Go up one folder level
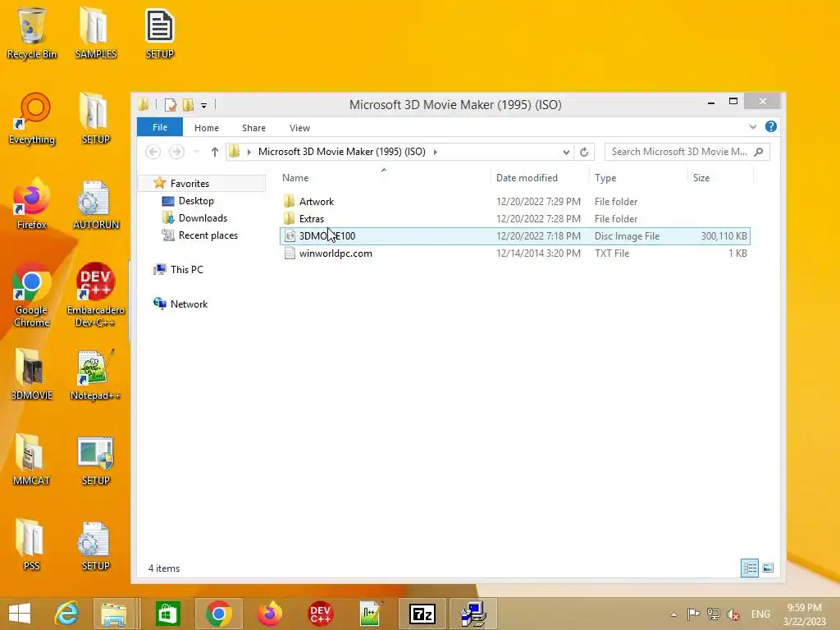Viewport: 840px width, 630px height. 215,152
